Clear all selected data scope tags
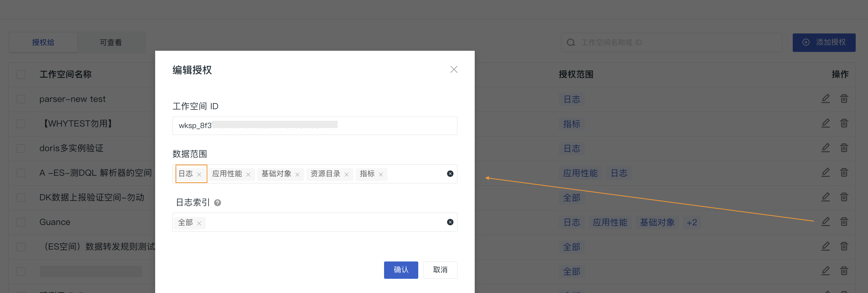Viewport: 868px width, 293px height. click(x=450, y=174)
